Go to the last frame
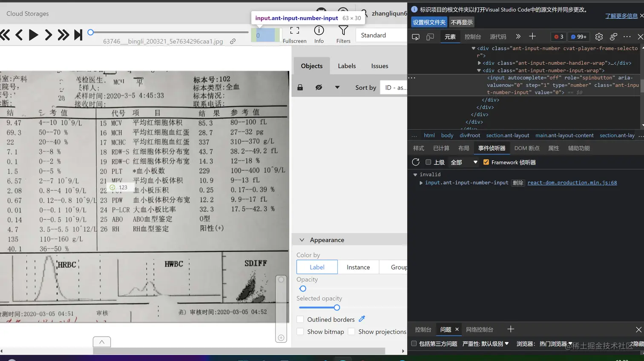 pos(78,35)
